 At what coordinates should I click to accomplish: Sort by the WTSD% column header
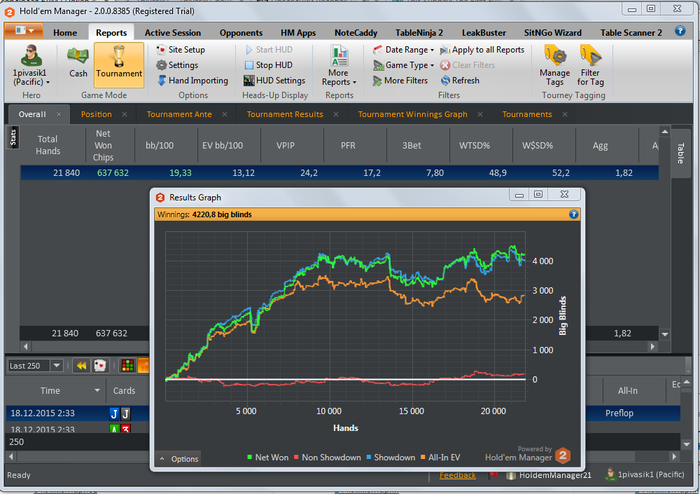tap(475, 145)
